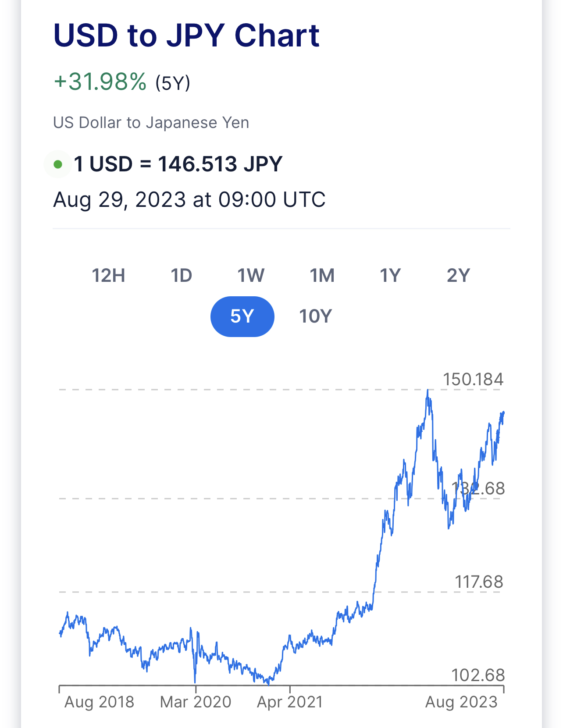Select the 2Y time range
Screen dimensions: 563x728
pos(458,276)
